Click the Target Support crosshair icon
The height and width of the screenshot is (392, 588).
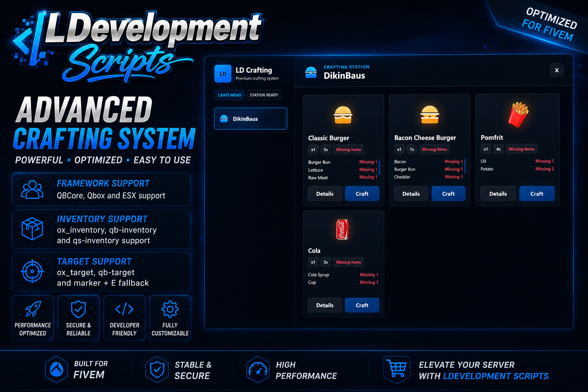[32, 271]
